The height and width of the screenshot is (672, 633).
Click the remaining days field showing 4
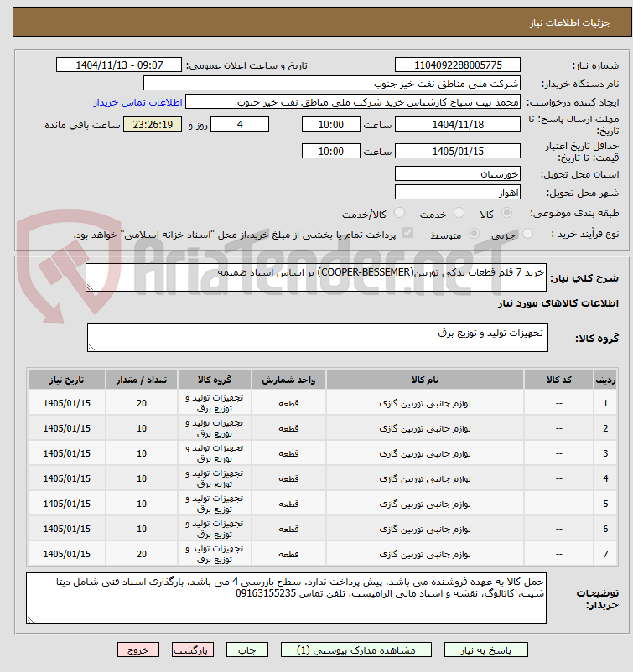pyautogui.click(x=240, y=124)
